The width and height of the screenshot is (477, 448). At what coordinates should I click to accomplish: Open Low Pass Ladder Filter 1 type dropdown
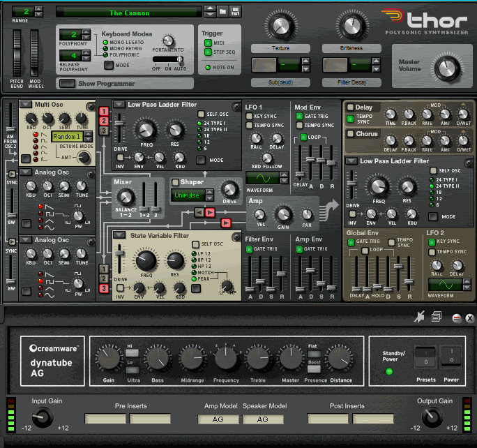tap(119, 105)
